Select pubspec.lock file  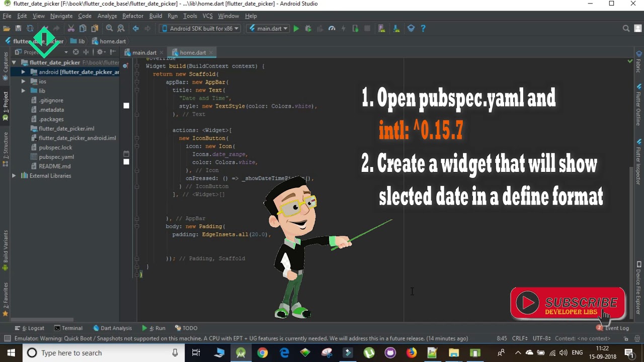55,147
